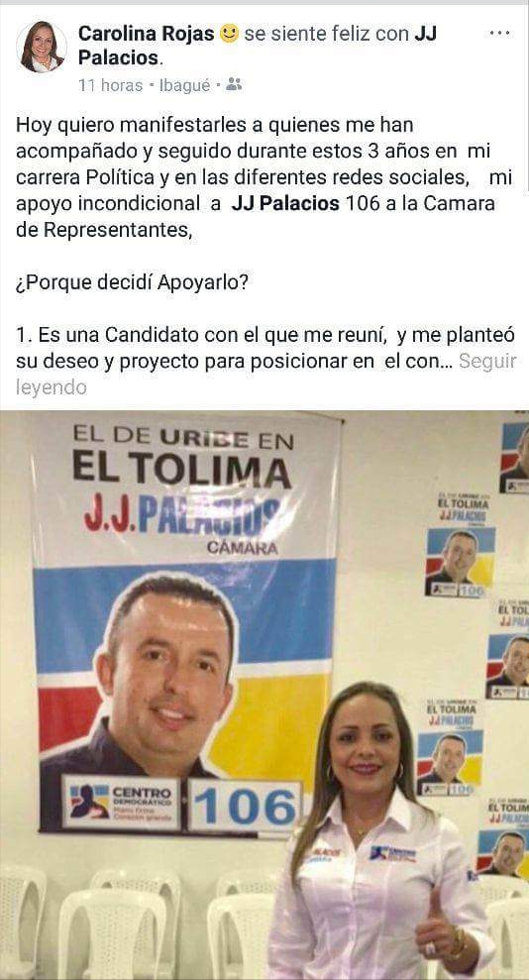
Task: Open bold JJ Palacios mention in post text
Action: click(x=284, y=204)
